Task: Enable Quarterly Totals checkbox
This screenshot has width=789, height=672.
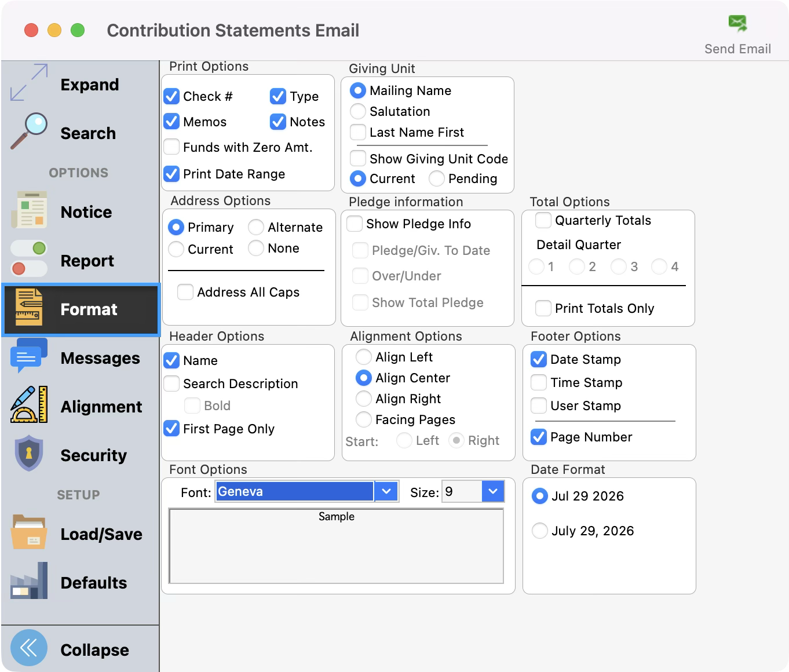Action: [x=543, y=220]
